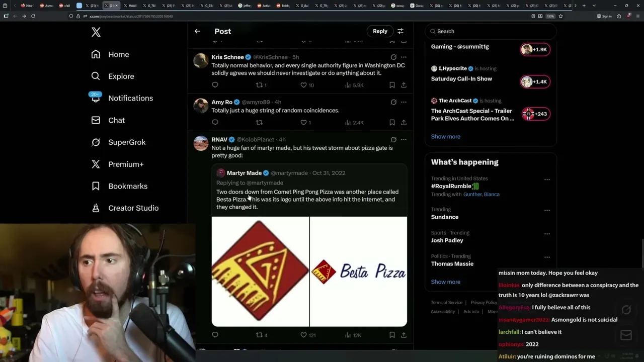
Task: Bookmark Kris Schnee's comment
Action: click(392, 85)
